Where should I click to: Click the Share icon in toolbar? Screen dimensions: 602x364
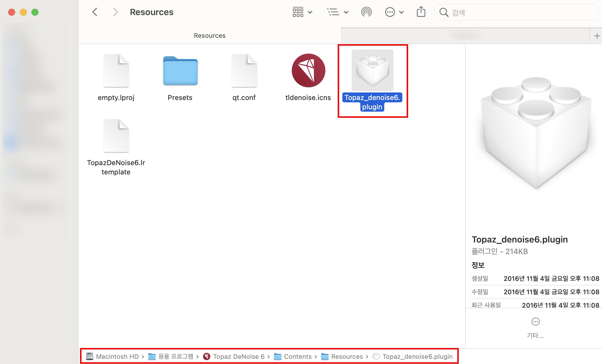[x=421, y=12]
